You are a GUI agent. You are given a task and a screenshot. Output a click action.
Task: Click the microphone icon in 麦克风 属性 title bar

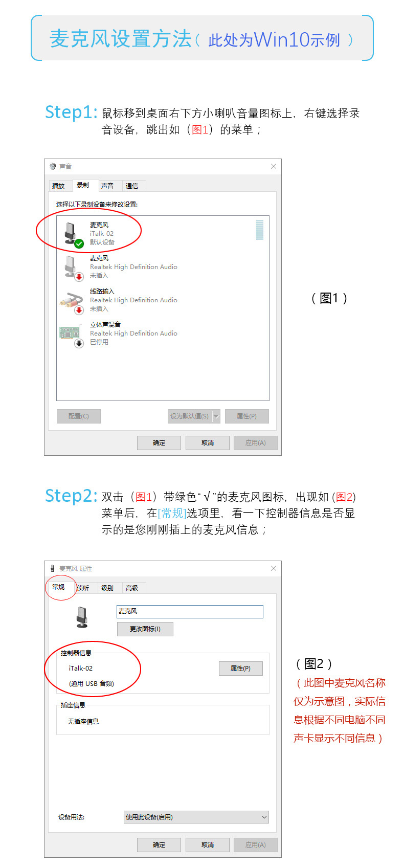pyautogui.click(x=53, y=568)
